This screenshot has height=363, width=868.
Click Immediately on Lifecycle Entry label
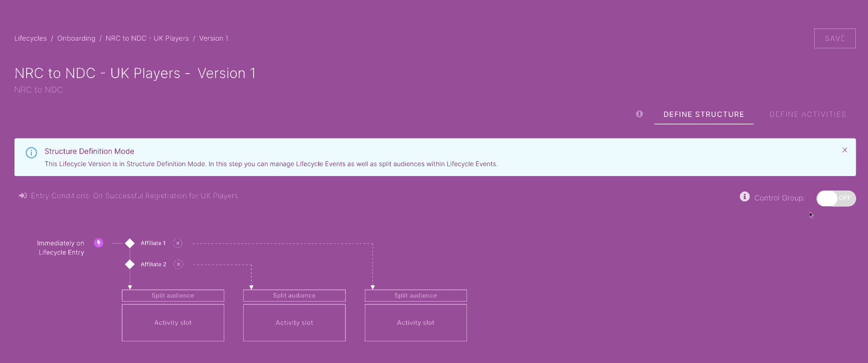61,247
